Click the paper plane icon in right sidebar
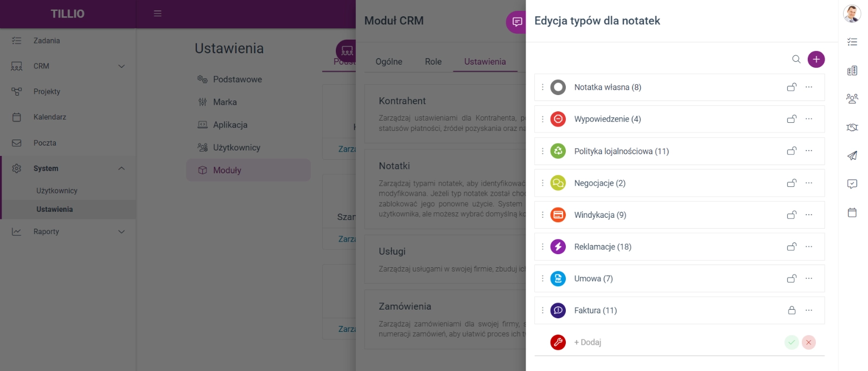The image size is (868, 371). (852, 155)
